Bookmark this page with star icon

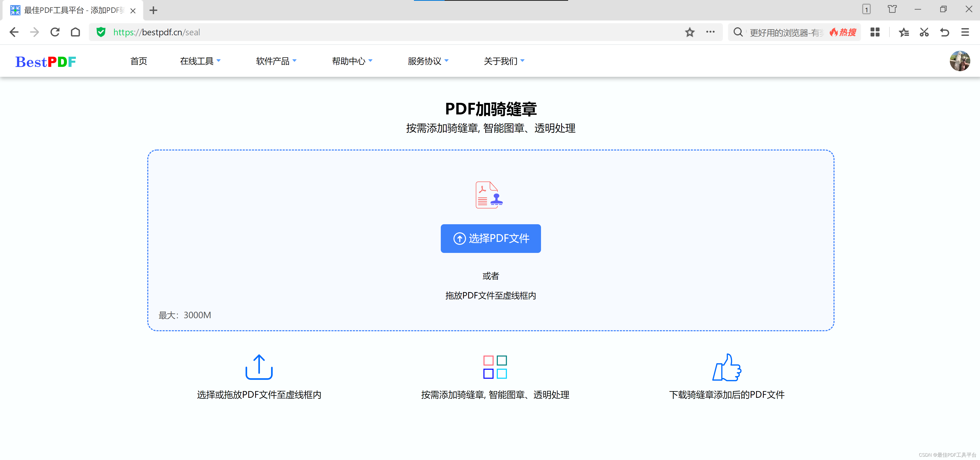(689, 32)
